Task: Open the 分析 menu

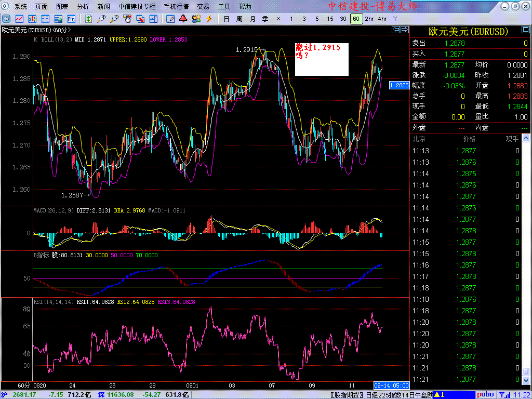Action: coord(83,7)
